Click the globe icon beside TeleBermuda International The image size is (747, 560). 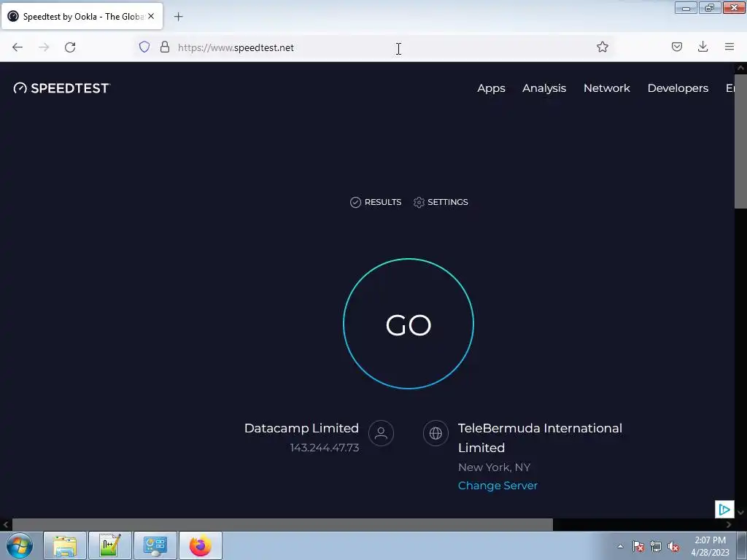click(x=436, y=433)
